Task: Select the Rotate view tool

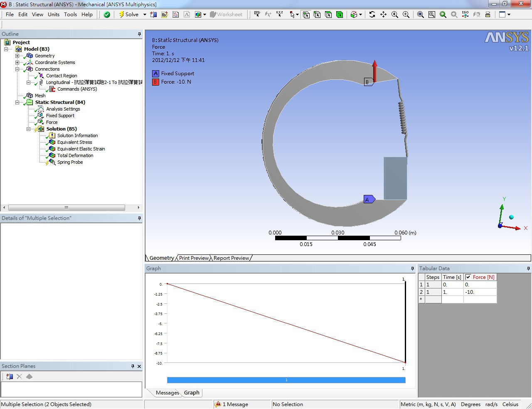Action: click(x=372, y=15)
